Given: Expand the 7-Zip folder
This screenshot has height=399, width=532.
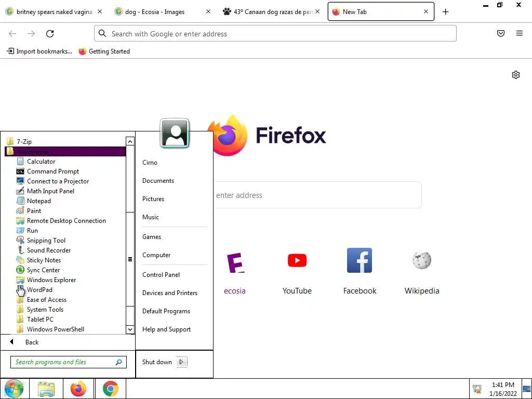Looking at the screenshot, I should [20, 141].
